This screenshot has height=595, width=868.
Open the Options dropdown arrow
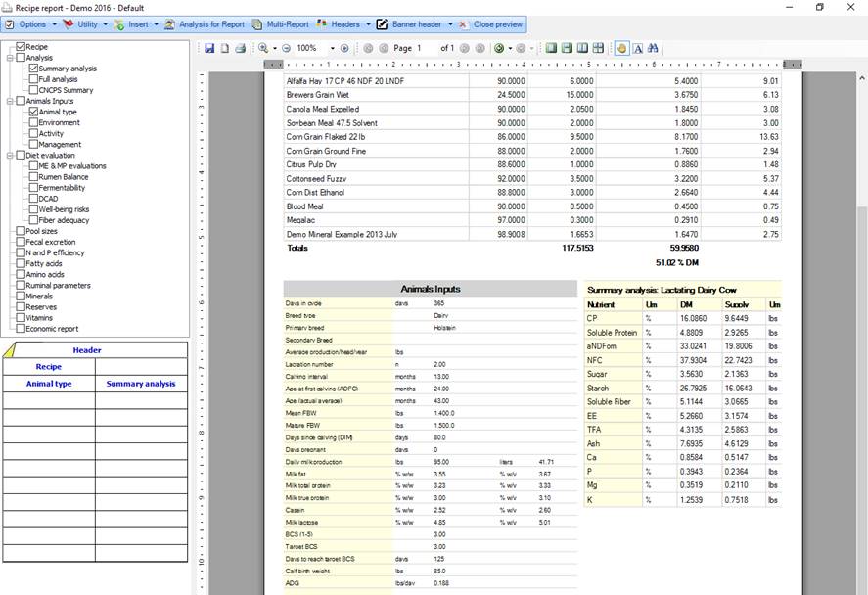click(54, 24)
